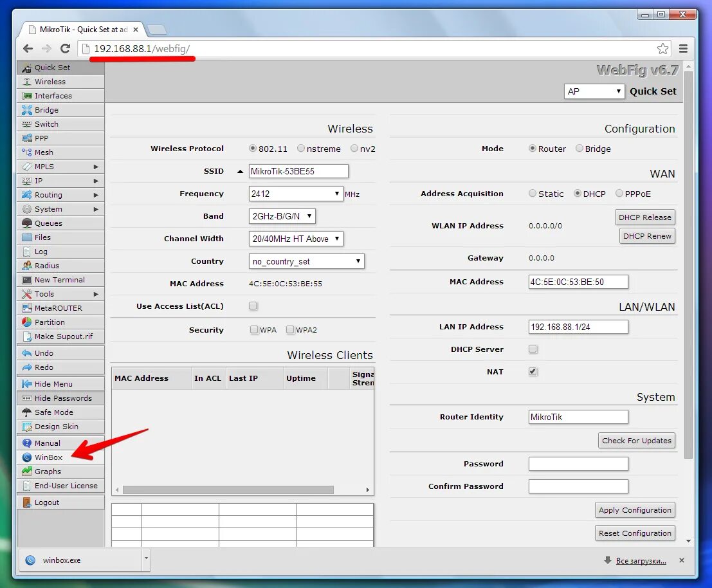Click the Partition pie icon
This screenshot has width=712, height=588.
(27, 322)
